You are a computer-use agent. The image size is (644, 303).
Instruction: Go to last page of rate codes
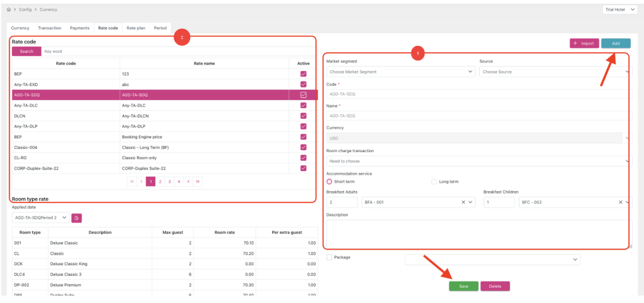point(198,181)
